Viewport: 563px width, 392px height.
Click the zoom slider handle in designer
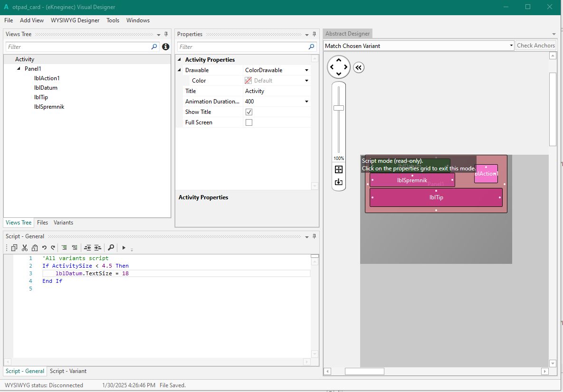click(x=339, y=108)
